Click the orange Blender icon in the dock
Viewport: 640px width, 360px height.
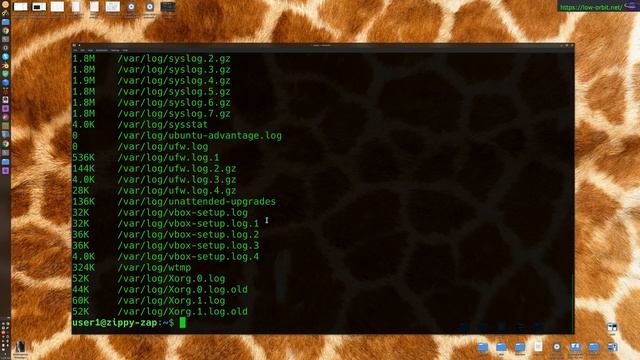point(5,65)
